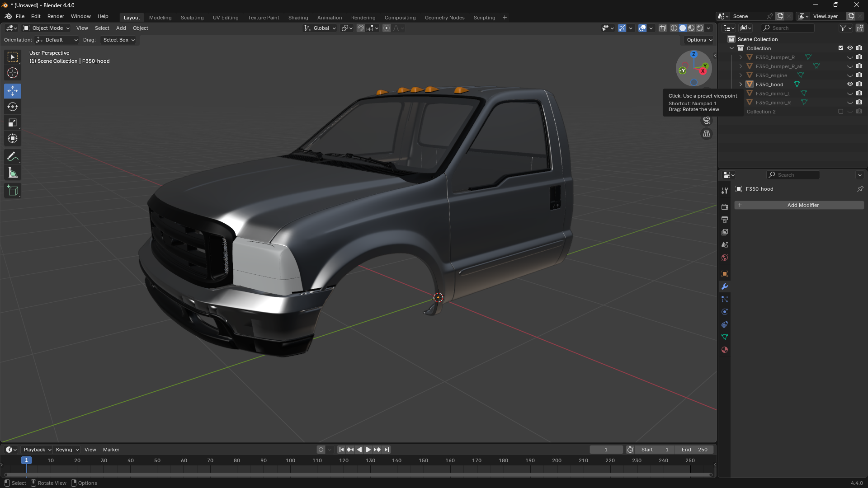Select solid viewport shading mode
The height and width of the screenshot is (488, 868).
point(683,28)
